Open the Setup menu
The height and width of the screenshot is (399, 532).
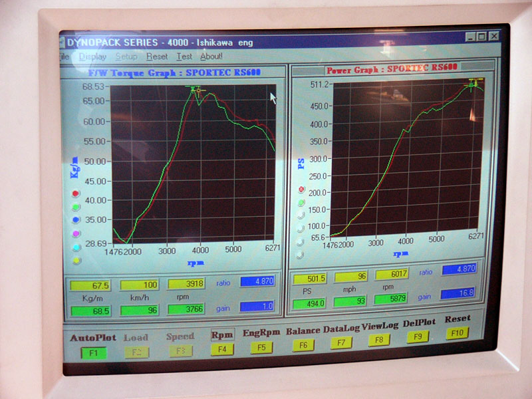point(126,57)
